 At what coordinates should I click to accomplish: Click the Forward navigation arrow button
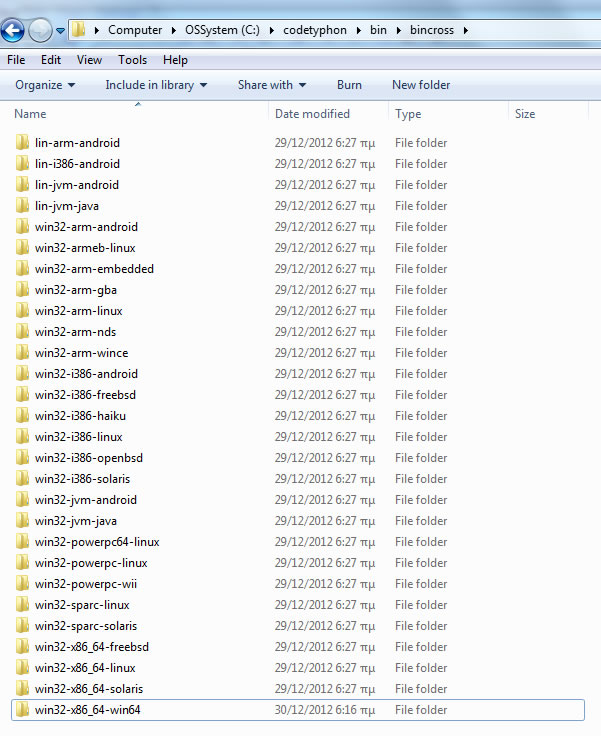click(x=40, y=31)
